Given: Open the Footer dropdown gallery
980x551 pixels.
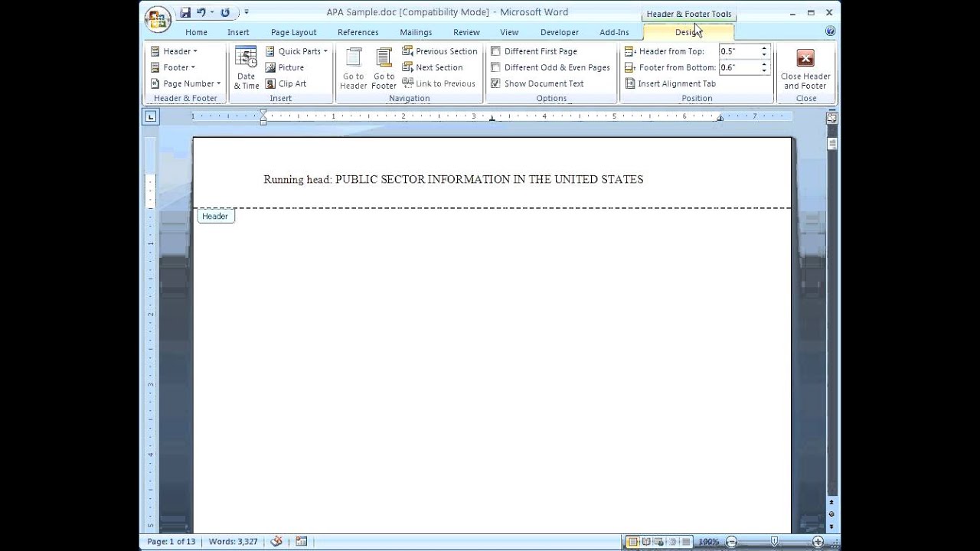Looking at the screenshot, I should pos(173,67).
